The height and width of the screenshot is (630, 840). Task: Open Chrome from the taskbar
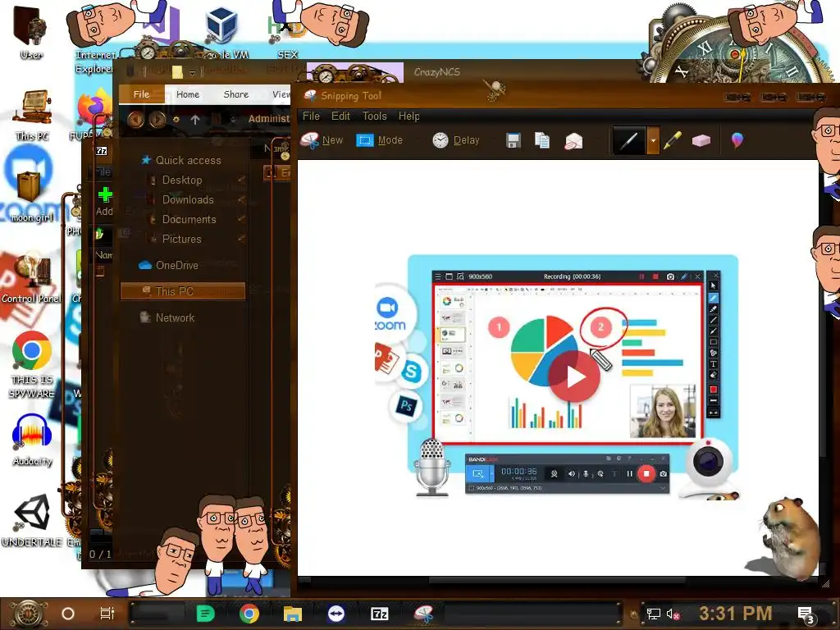[249, 614]
